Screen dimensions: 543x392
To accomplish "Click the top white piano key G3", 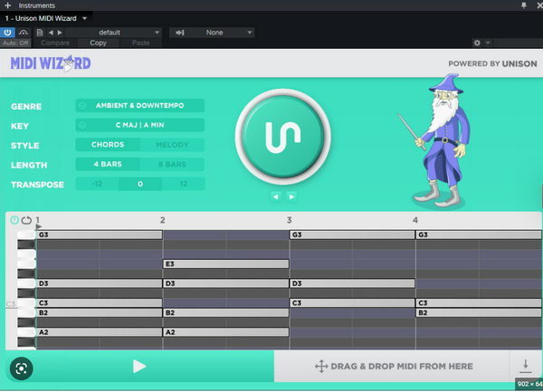I will click(x=26, y=234).
